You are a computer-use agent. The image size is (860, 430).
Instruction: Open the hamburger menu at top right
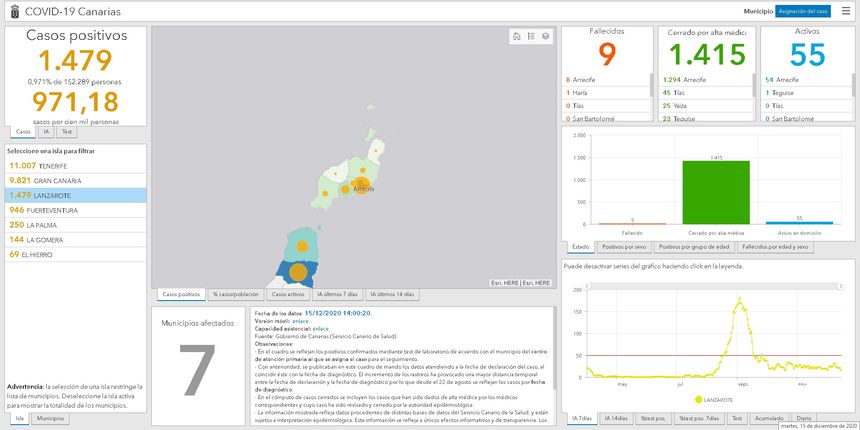[846, 11]
